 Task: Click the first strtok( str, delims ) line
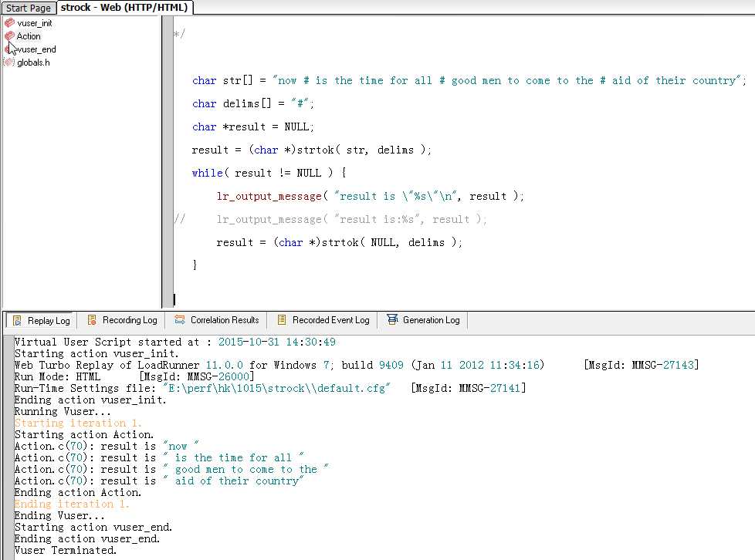[311, 150]
